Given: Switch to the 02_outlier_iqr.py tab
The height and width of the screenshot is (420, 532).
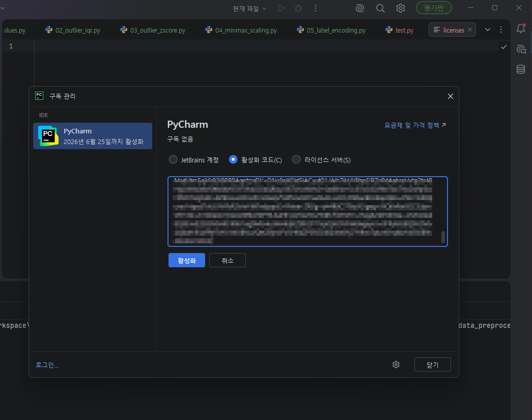Looking at the screenshot, I should [73, 30].
